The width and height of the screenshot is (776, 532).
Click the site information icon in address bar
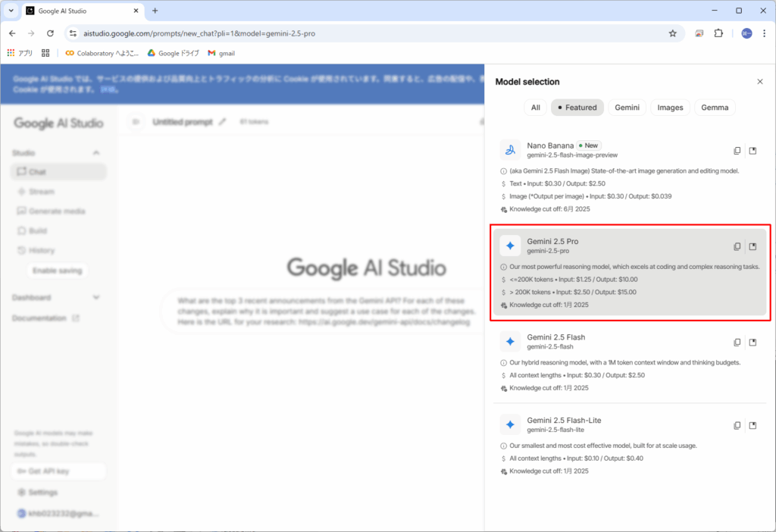click(x=74, y=33)
